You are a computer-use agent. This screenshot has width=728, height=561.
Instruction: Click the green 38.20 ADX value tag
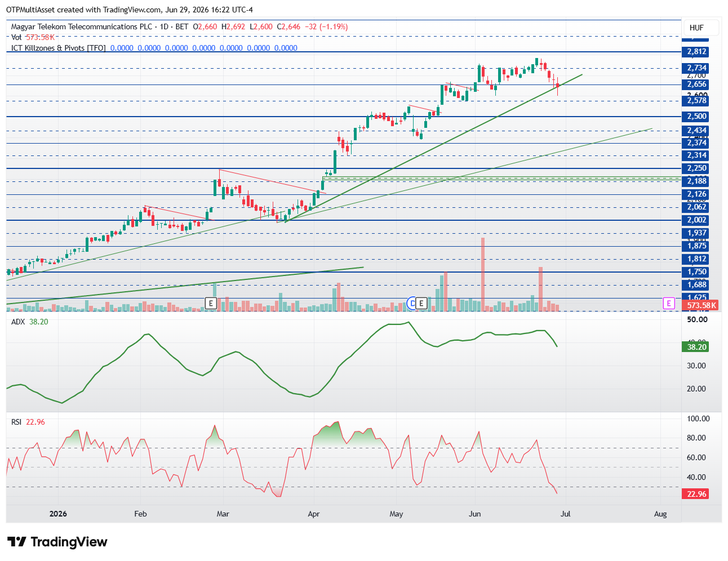696,347
